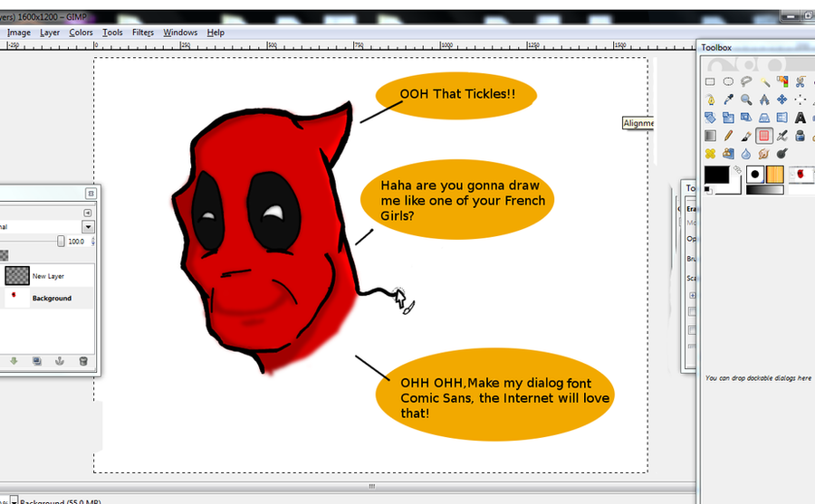Open the active gradient selector
The width and height of the screenshot is (815, 504).
pyautogui.click(x=764, y=190)
